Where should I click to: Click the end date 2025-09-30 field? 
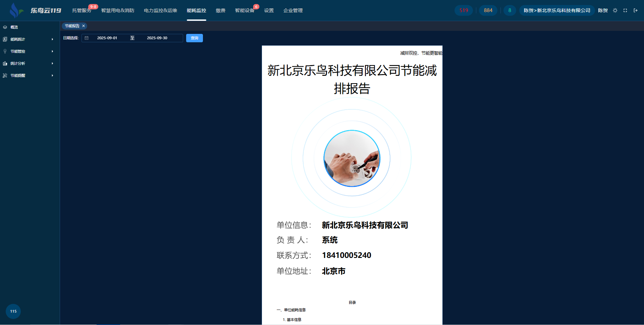click(x=157, y=38)
